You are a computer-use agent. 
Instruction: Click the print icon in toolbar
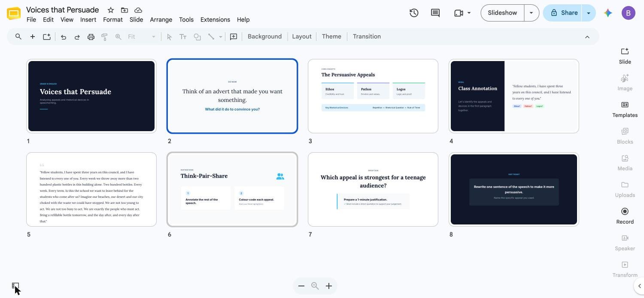[91, 37]
